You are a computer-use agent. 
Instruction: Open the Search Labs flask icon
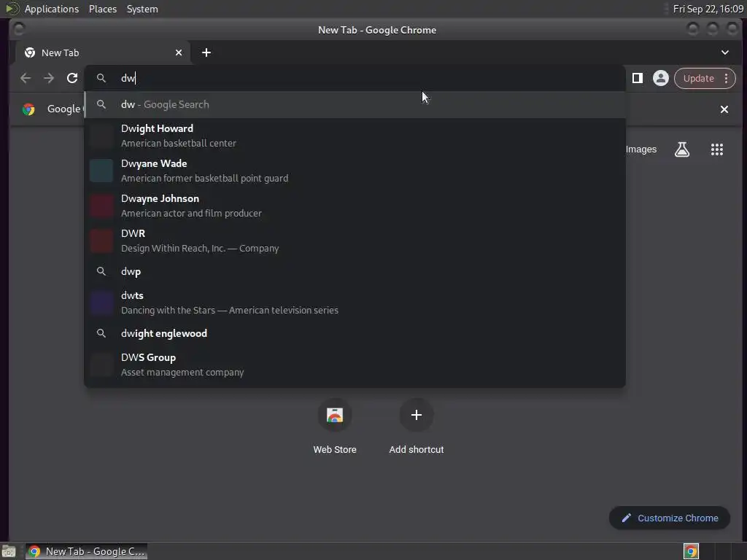pyautogui.click(x=682, y=149)
